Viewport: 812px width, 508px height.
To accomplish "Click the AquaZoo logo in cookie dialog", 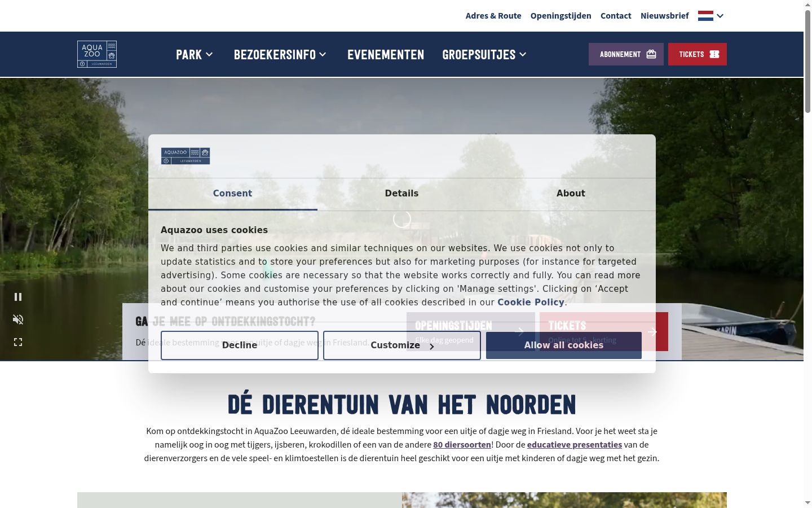I will (x=186, y=156).
